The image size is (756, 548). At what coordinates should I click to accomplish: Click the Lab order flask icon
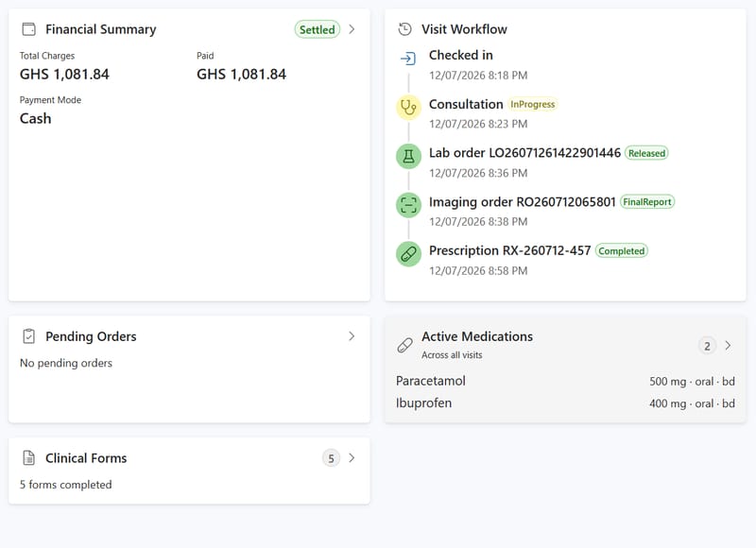408,156
